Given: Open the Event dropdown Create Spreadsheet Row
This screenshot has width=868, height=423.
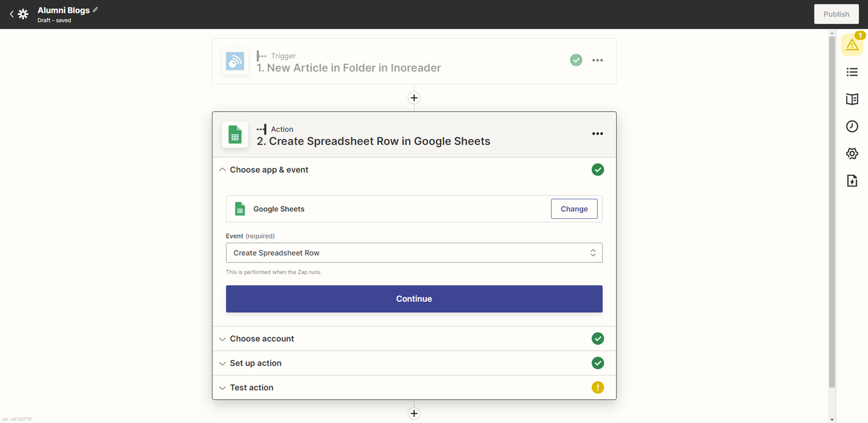Looking at the screenshot, I should tap(414, 253).
